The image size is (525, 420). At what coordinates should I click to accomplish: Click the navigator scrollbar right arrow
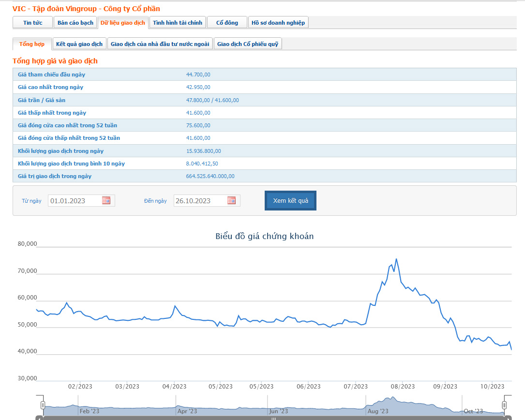click(x=508, y=418)
